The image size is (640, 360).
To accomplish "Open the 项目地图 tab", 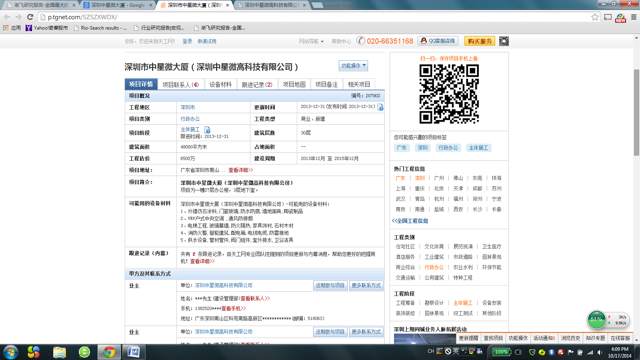I will (294, 84).
